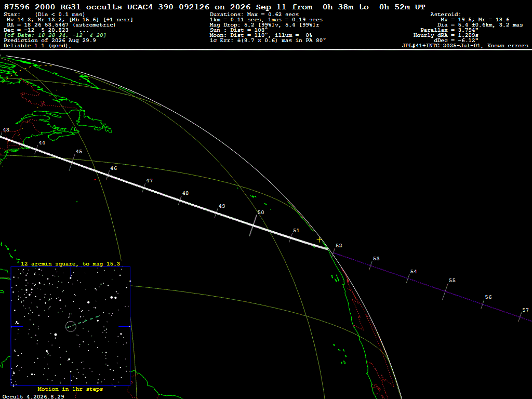Click the Occult 4.2026.8.29 version label
The height and width of the screenshot is (399, 532).
coord(33,396)
